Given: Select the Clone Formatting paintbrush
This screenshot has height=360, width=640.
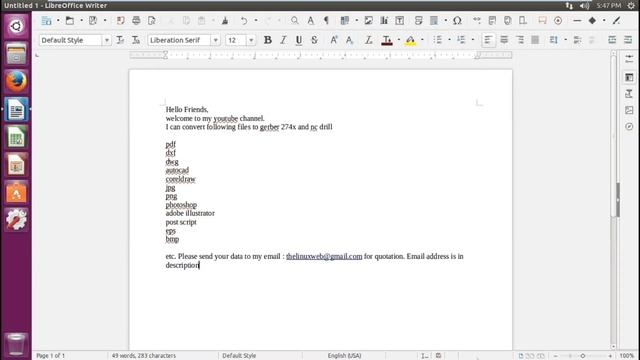Looking at the screenshot, I should point(224,20).
